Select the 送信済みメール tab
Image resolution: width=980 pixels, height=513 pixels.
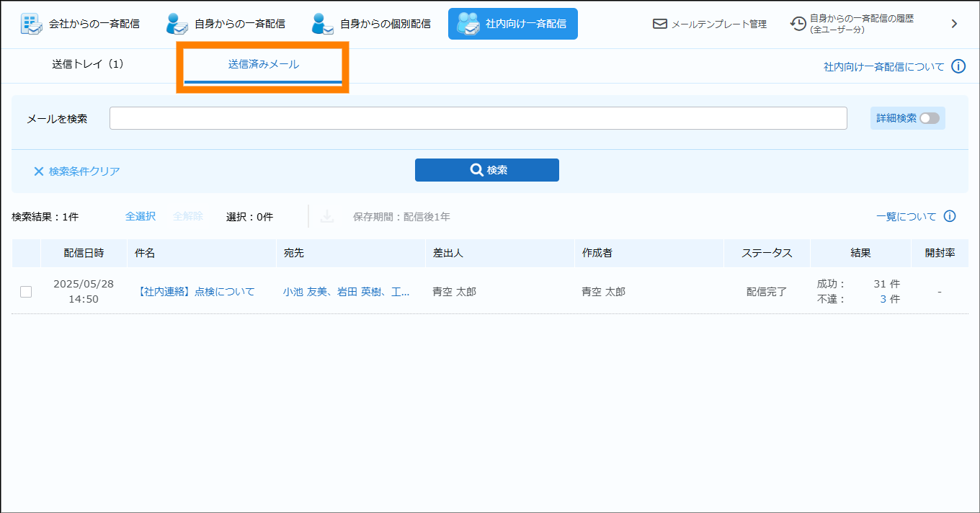click(x=263, y=64)
